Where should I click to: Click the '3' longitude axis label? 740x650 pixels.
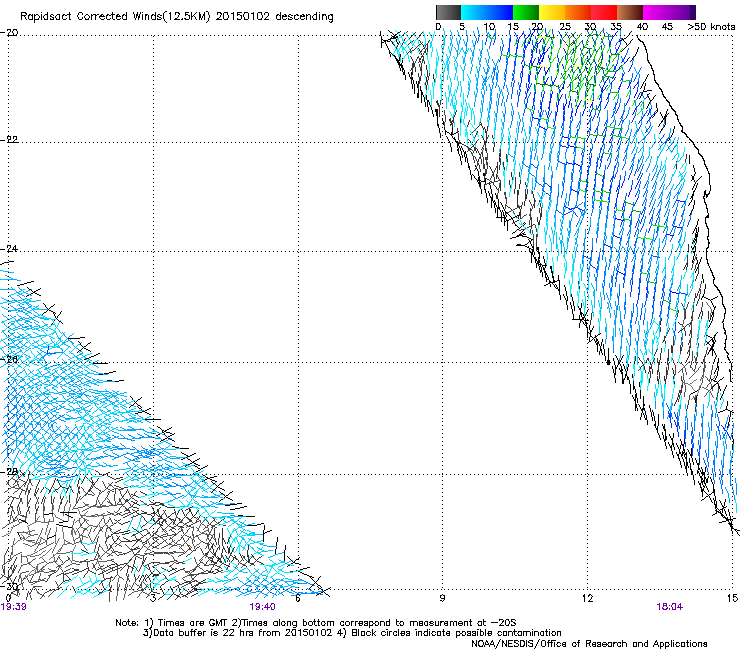tap(153, 598)
